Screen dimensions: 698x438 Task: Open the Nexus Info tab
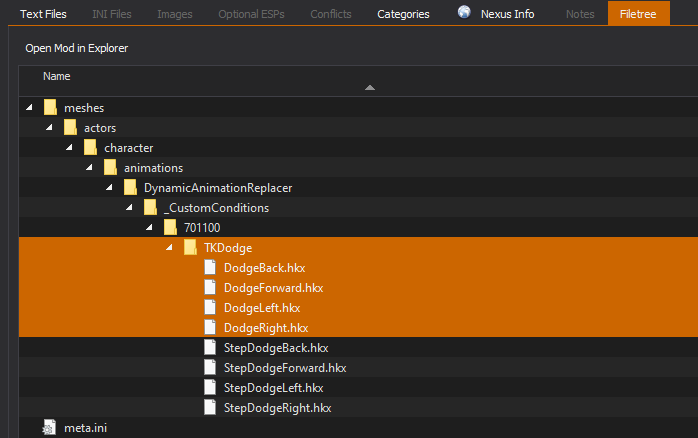507,14
